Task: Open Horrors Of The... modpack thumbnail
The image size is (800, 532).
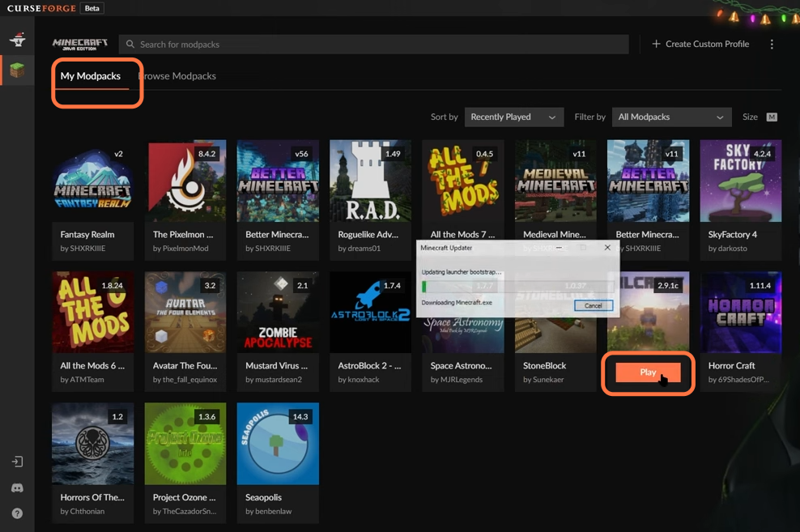Action: point(93,444)
